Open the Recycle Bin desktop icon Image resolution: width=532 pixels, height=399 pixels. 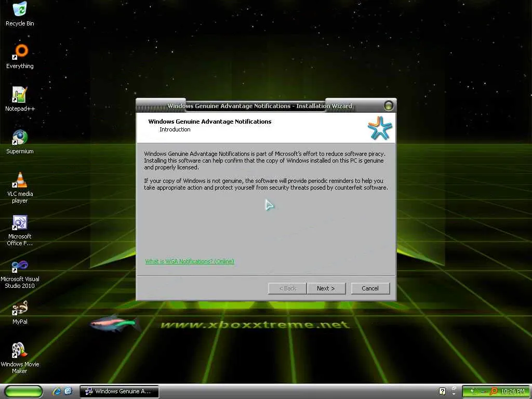(x=20, y=14)
